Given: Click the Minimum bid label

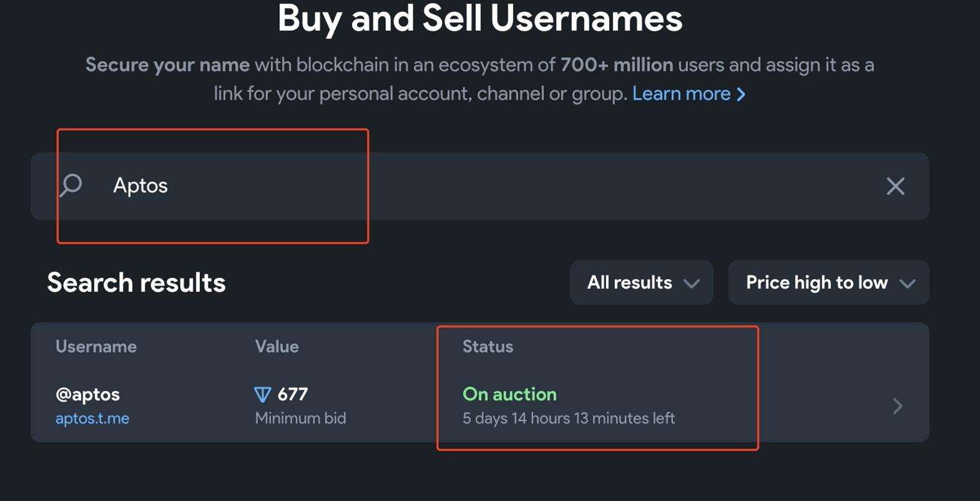Looking at the screenshot, I should (x=300, y=419).
